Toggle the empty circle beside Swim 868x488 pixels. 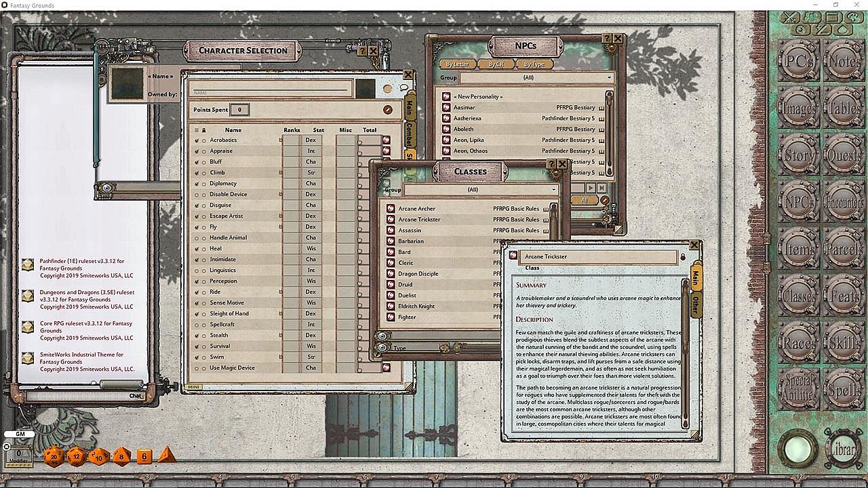204,357
